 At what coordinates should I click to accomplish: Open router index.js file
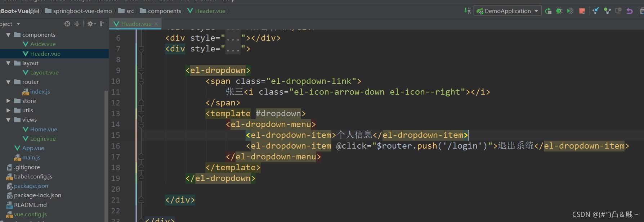pos(40,91)
